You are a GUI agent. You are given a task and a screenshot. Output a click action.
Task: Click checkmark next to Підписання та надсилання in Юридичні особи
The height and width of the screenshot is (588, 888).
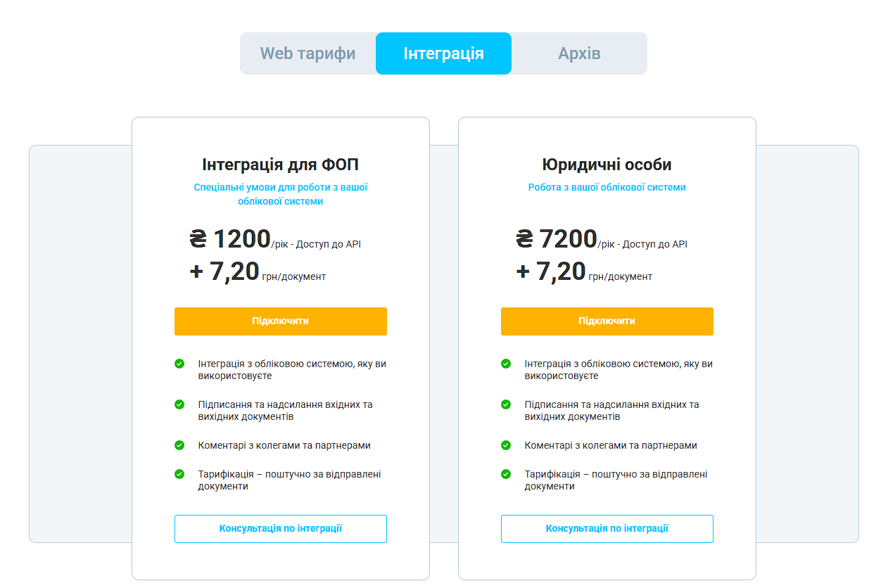(x=506, y=404)
